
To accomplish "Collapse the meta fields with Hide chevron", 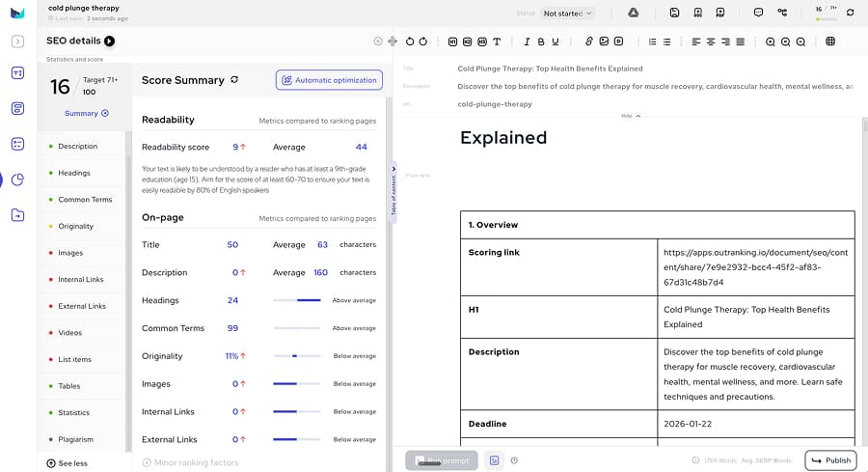I will tap(631, 116).
